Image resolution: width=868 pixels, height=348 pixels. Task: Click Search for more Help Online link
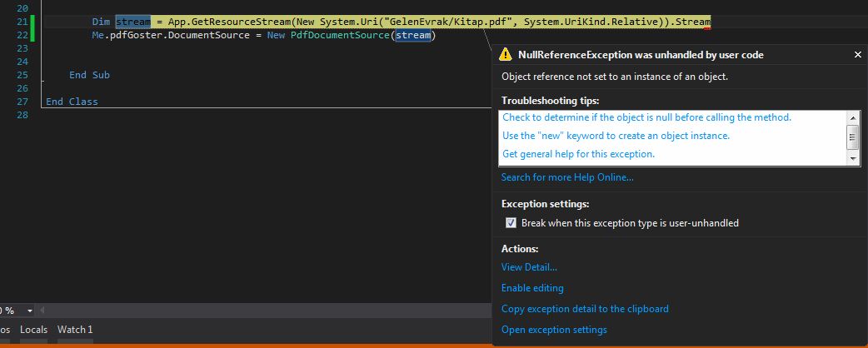(x=567, y=177)
